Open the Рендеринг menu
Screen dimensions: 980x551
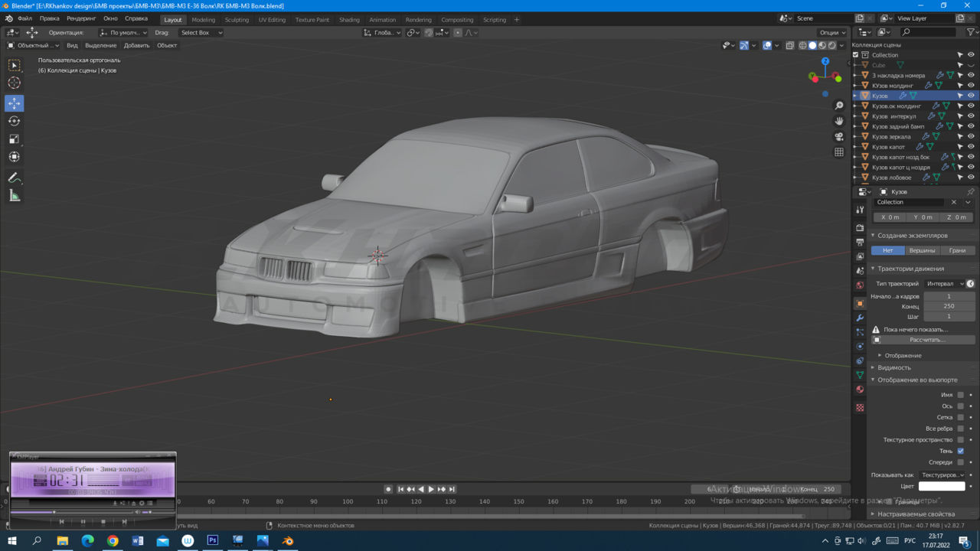[81, 18]
